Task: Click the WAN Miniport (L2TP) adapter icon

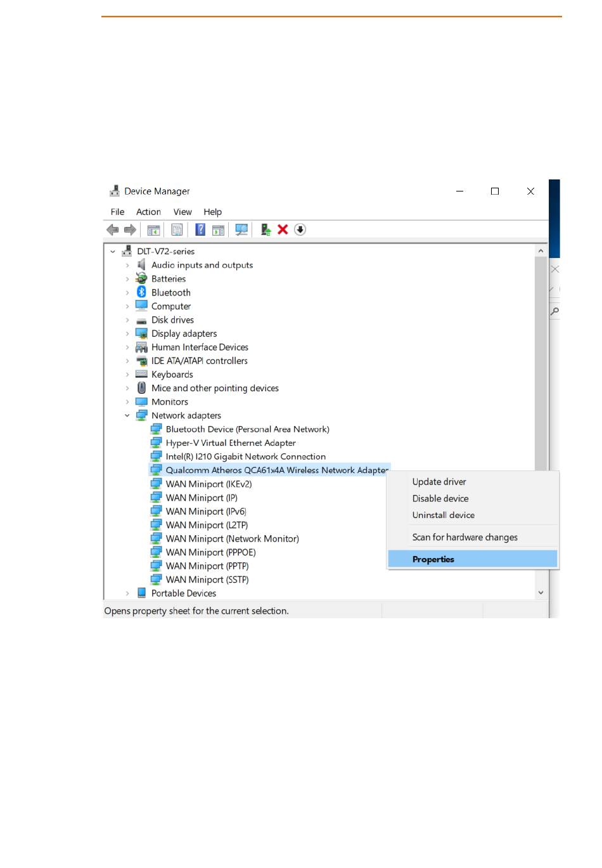Action: click(x=156, y=525)
